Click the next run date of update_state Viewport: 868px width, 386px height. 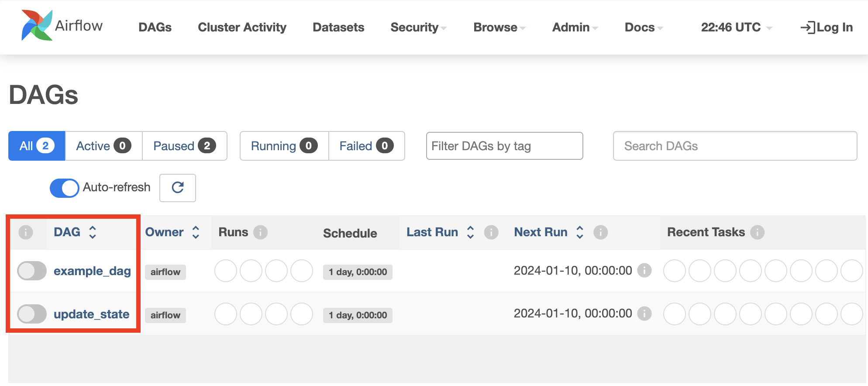coord(573,314)
